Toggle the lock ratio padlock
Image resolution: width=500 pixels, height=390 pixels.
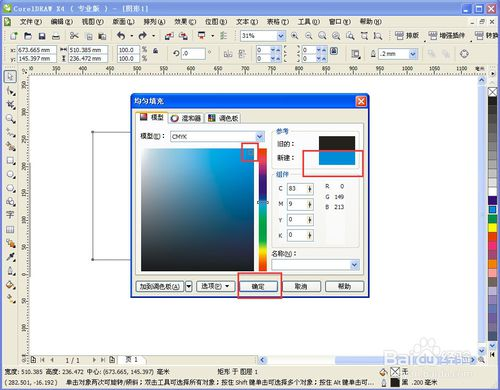155,51
